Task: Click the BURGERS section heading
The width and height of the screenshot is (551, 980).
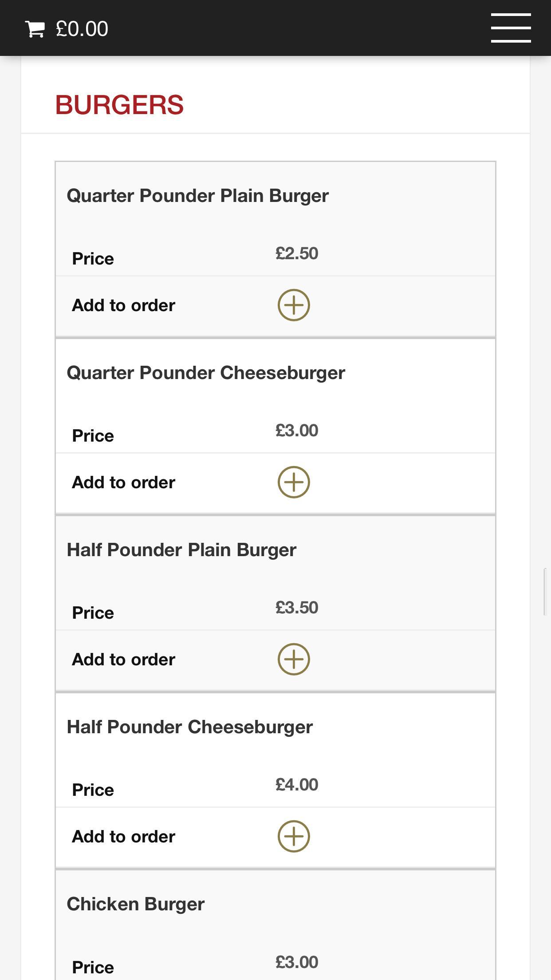Action: tap(119, 105)
